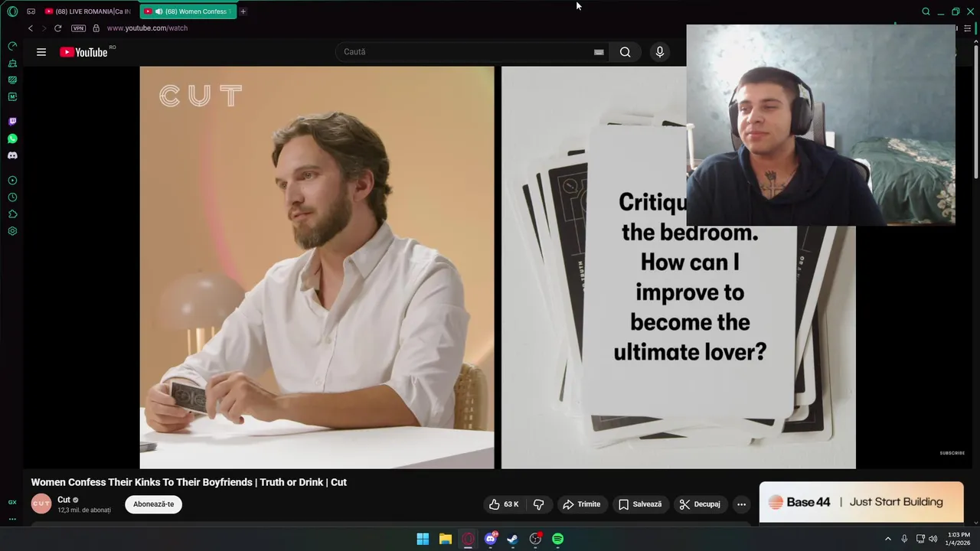The height and width of the screenshot is (551, 980).
Task: Open browser Settings gear in sidebar
Action: pos(12,231)
